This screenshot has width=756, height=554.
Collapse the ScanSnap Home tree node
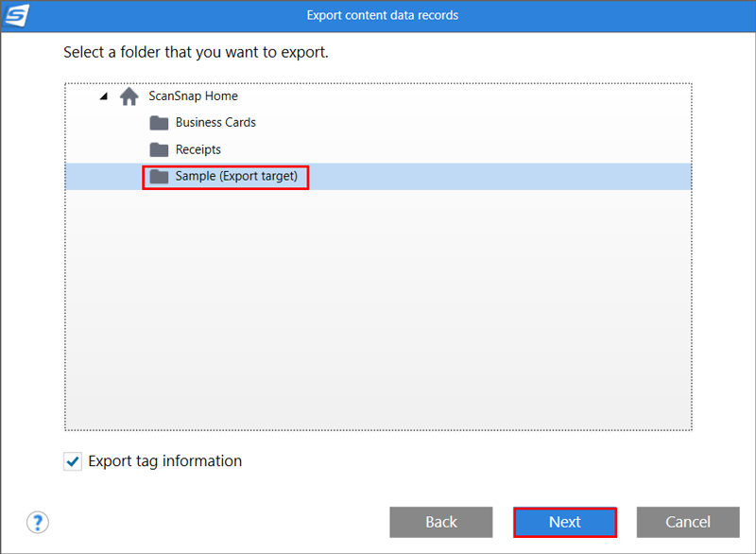(x=102, y=96)
